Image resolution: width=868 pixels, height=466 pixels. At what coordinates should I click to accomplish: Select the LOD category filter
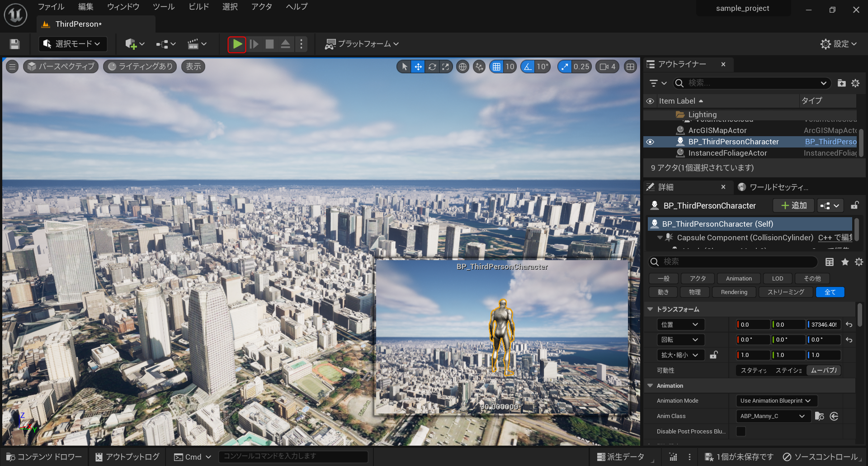click(x=778, y=279)
